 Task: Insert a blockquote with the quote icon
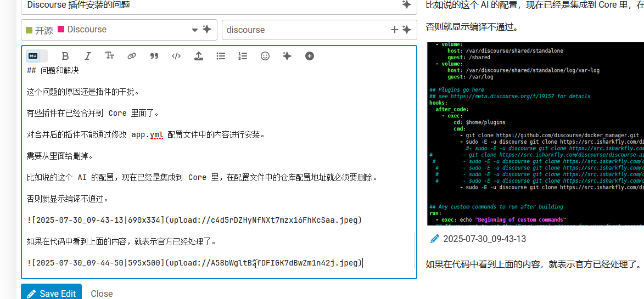click(154, 56)
